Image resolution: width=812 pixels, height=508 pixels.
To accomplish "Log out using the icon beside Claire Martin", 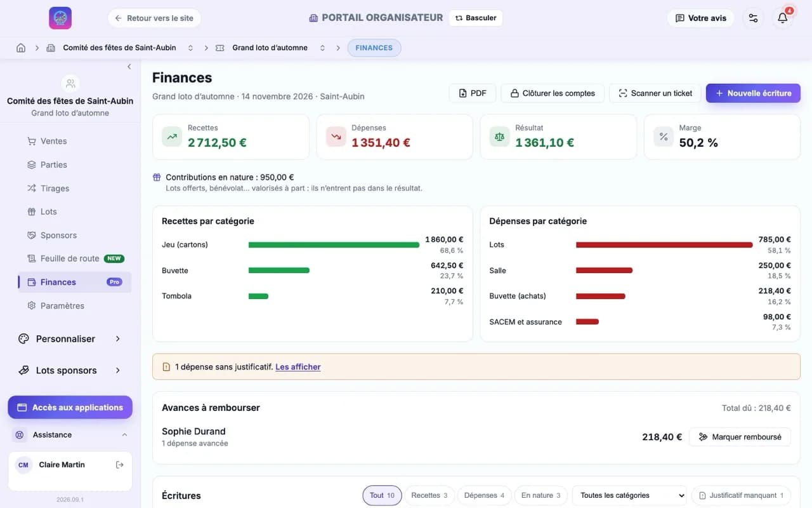I will [119, 465].
